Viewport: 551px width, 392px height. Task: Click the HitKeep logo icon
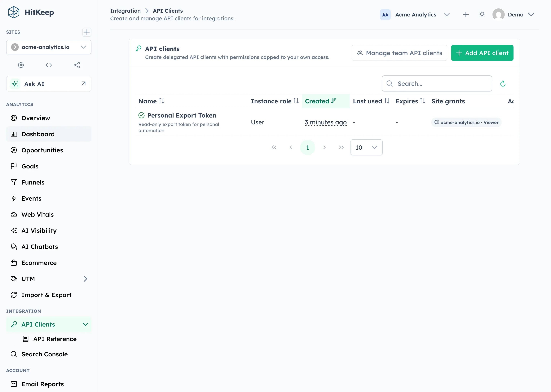point(14,12)
